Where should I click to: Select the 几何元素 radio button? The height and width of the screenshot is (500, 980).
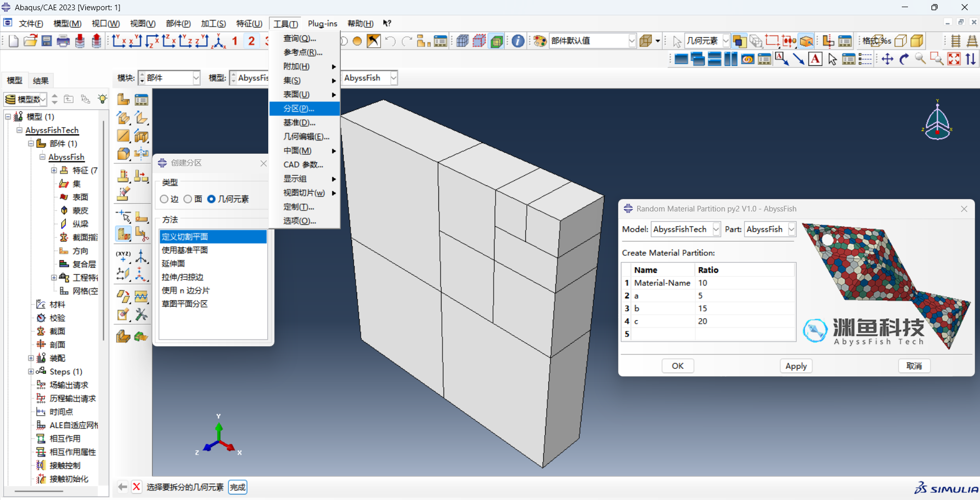(212, 199)
